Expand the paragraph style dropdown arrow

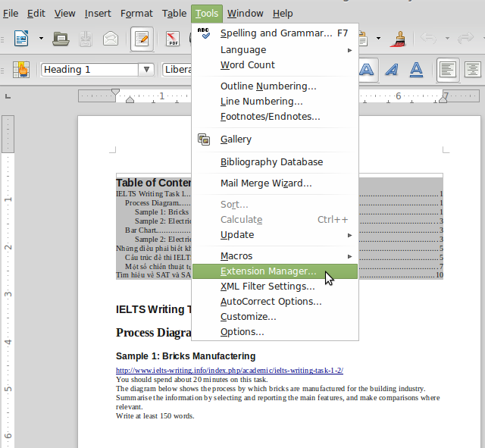[x=146, y=70]
